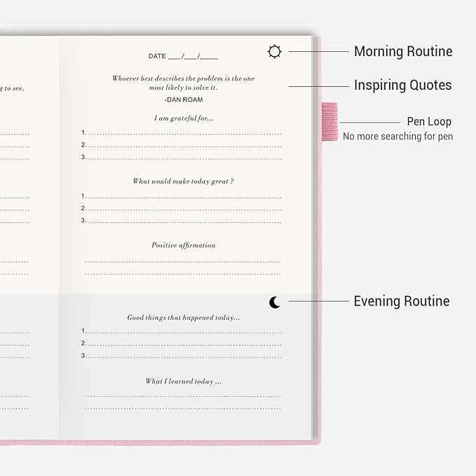Screen dimensions: 476x476
Task: Click the "What would make today great?" heading
Action: [x=183, y=181]
